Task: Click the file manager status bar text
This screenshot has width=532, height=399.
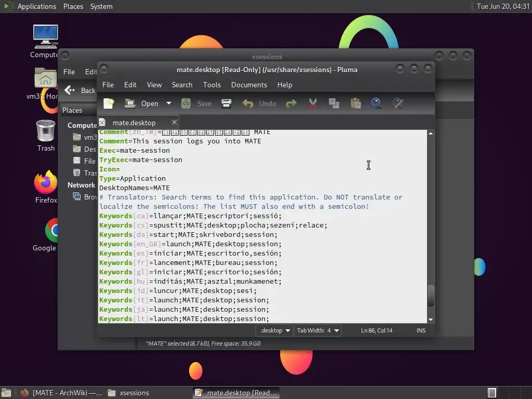Action: coord(203,343)
